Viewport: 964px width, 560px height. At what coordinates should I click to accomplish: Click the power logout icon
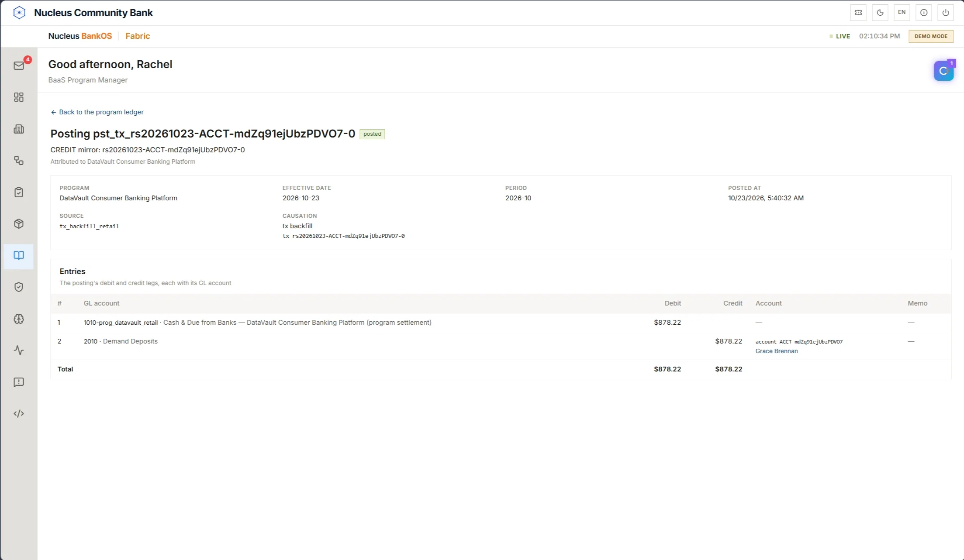coord(946,13)
